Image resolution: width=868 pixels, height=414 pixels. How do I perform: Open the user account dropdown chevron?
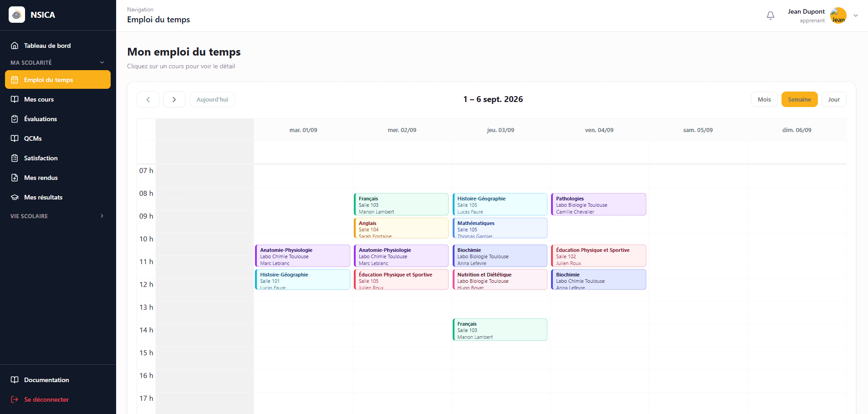tap(856, 15)
